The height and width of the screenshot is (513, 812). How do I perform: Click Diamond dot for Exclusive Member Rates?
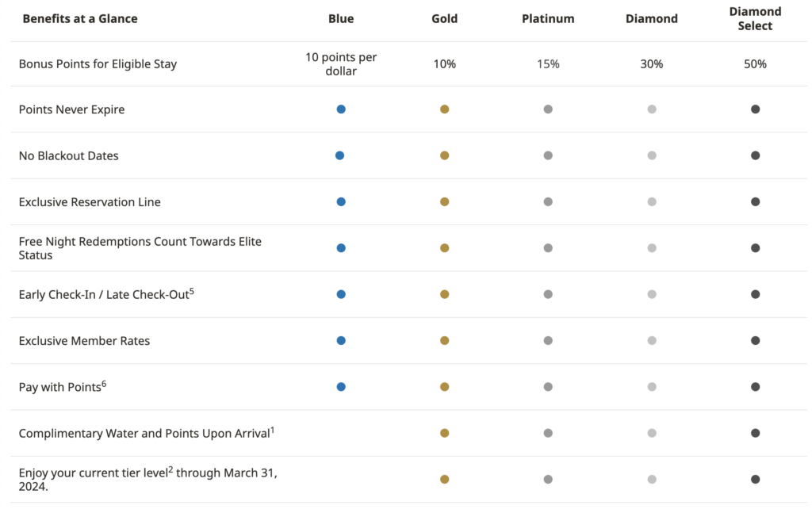(652, 341)
